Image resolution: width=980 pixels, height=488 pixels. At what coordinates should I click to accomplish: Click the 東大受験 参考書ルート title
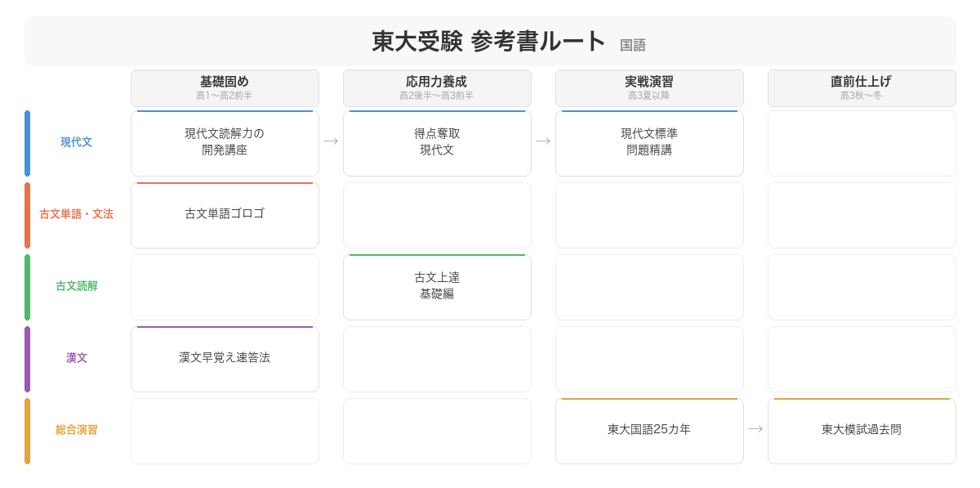pos(488,42)
